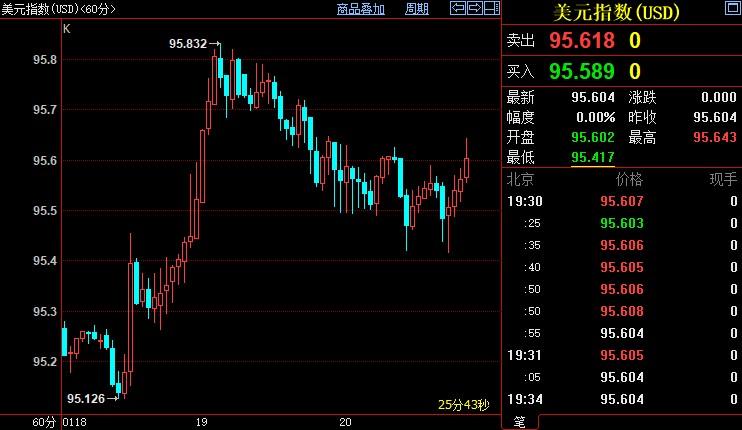The height and width of the screenshot is (430, 742).
Task: Click the 25分43秒 countdown timer
Action: [463, 405]
